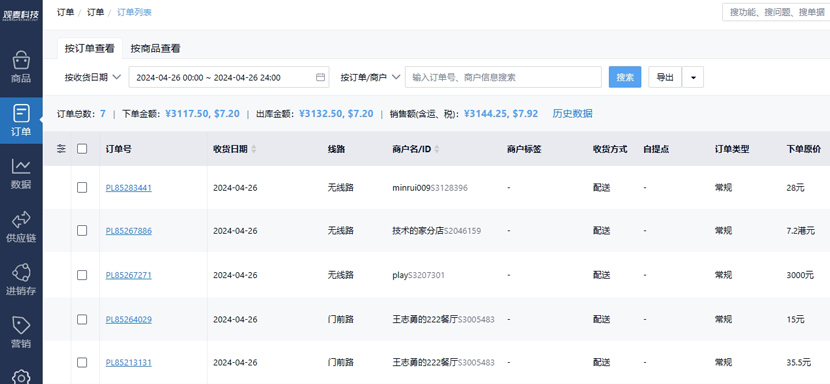The height and width of the screenshot is (384, 830).
Task: Click the 订单总数 value 7
Action: click(103, 114)
